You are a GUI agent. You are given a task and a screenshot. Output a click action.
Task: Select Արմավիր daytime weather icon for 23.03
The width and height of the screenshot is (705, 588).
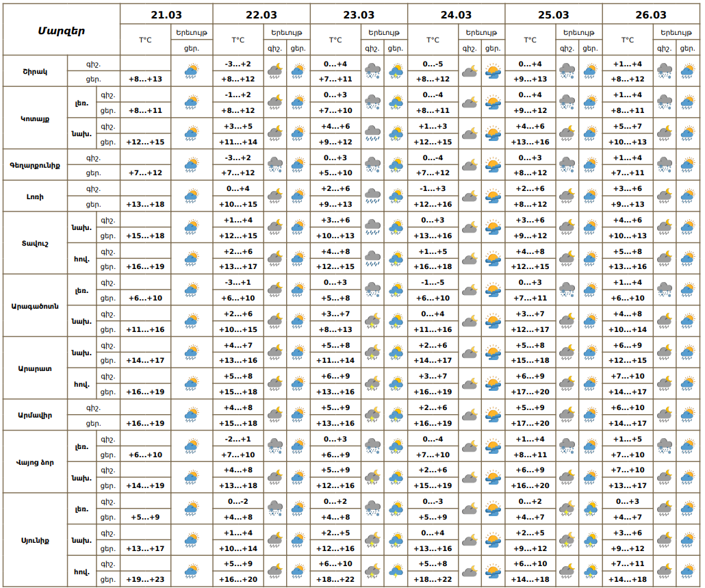click(396, 416)
